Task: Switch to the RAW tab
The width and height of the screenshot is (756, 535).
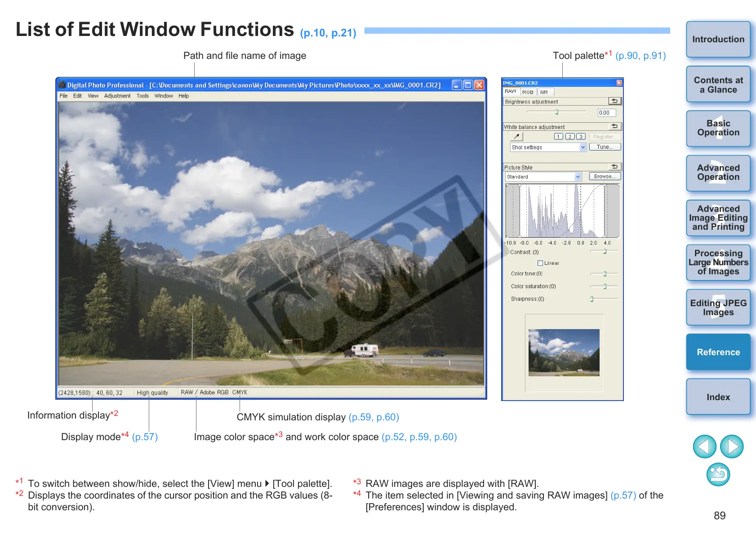Action: [511, 92]
